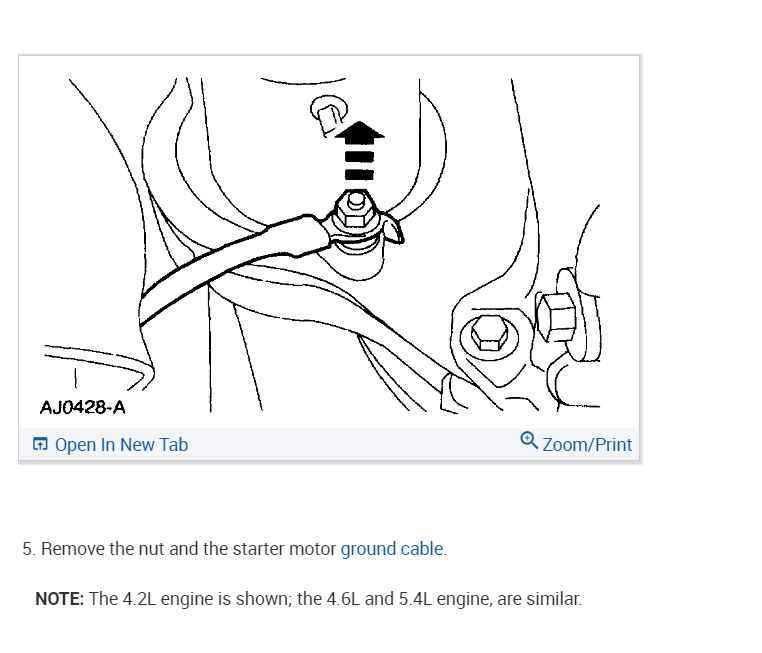Select the AJ0428-A diagram label
Image resolution: width=762 pixels, height=653 pixels.
(83, 407)
